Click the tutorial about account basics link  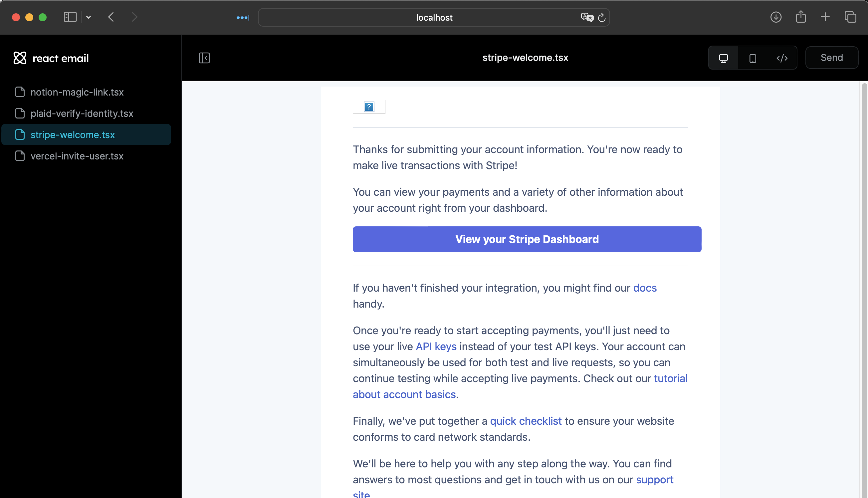519,386
